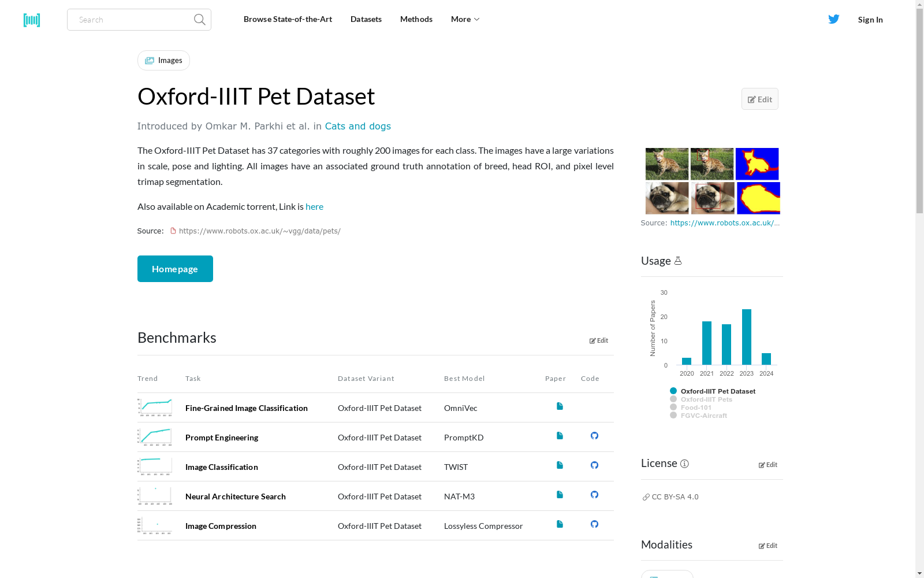The height and width of the screenshot is (578, 924).
Task: Open paper icon for Image Classification row
Action: (x=560, y=465)
